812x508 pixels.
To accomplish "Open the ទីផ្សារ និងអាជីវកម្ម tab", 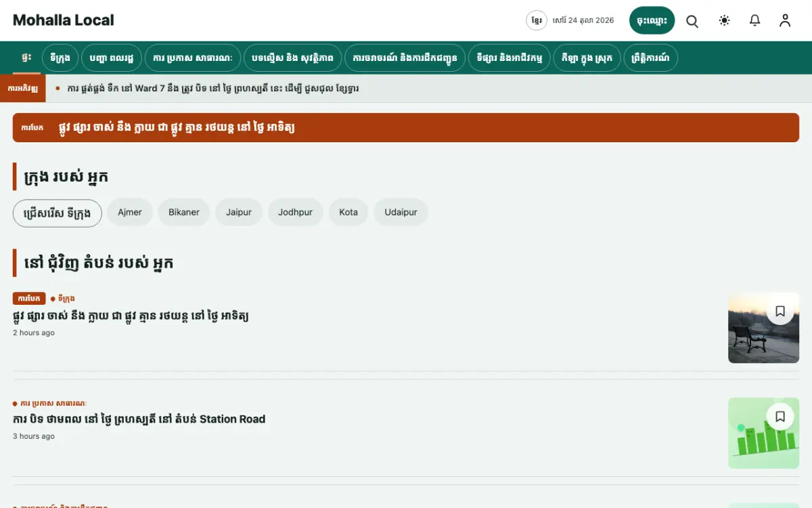I will [x=510, y=58].
